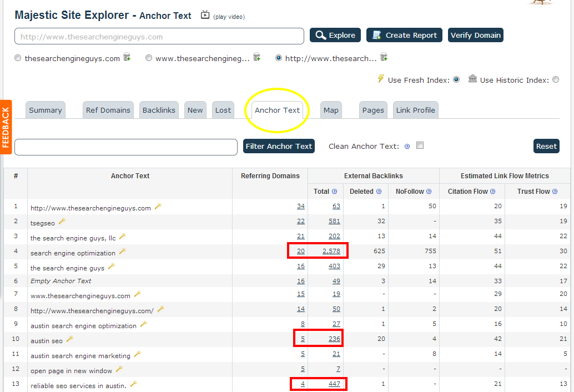The height and width of the screenshot is (392, 574).
Task: Switch to the Ref Domains tab
Action: coord(108,110)
